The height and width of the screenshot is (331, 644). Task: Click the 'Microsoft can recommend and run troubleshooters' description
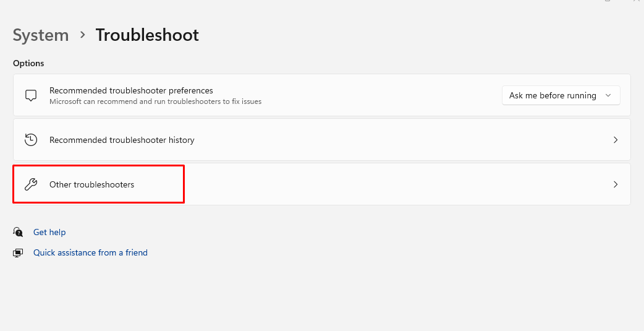pyautogui.click(x=155, y=101)
